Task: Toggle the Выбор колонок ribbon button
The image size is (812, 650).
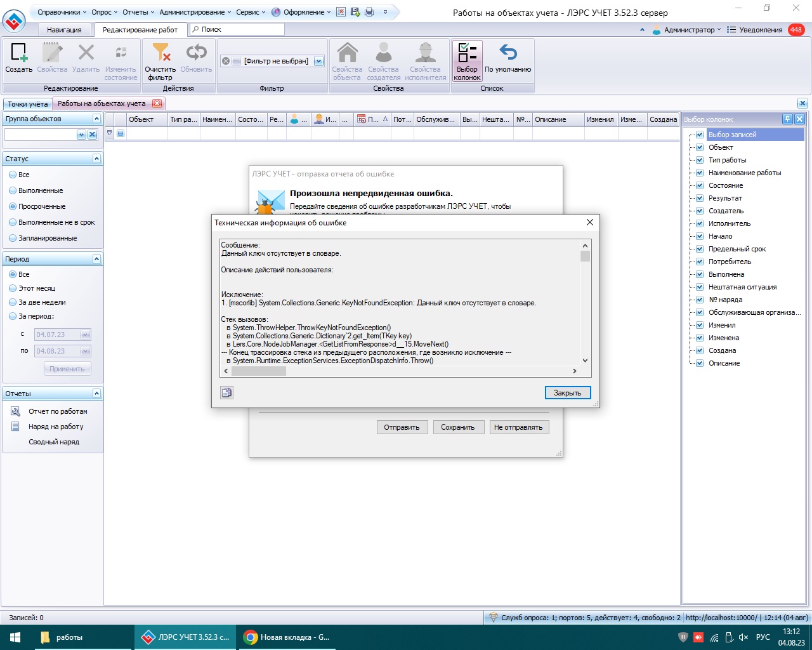Action: point(467,61)
